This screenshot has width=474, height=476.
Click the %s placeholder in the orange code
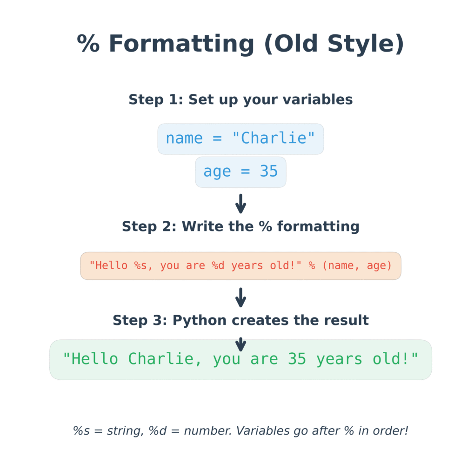pyautogui.click(x=140, y=265)
